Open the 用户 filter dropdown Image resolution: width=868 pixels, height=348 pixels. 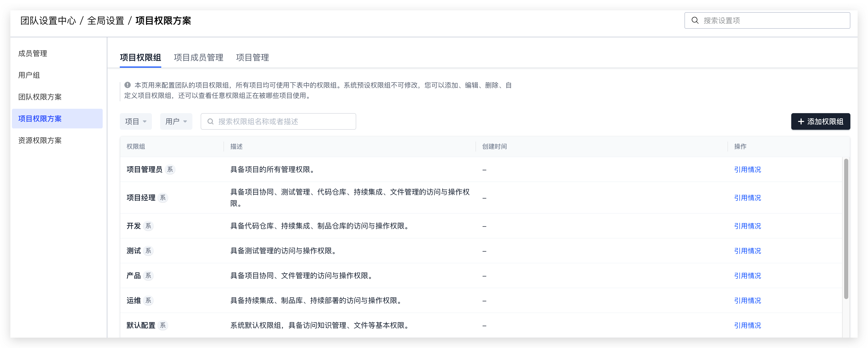176,121
